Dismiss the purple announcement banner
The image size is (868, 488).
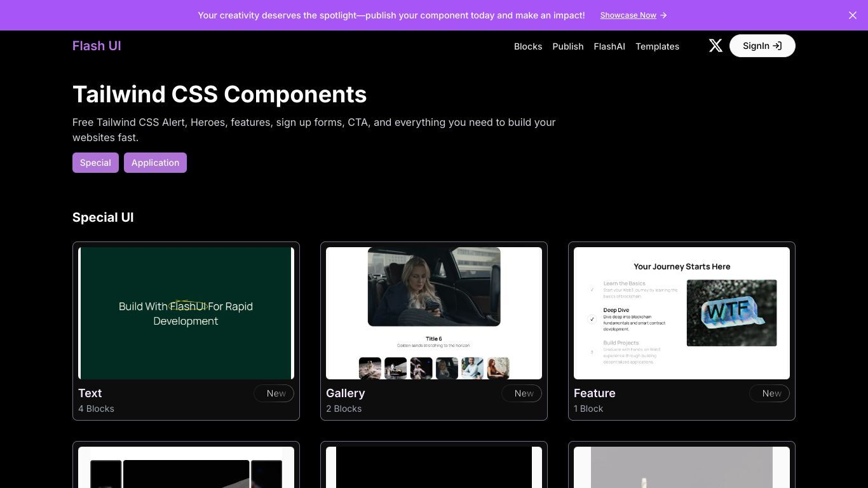coord(853,15)
